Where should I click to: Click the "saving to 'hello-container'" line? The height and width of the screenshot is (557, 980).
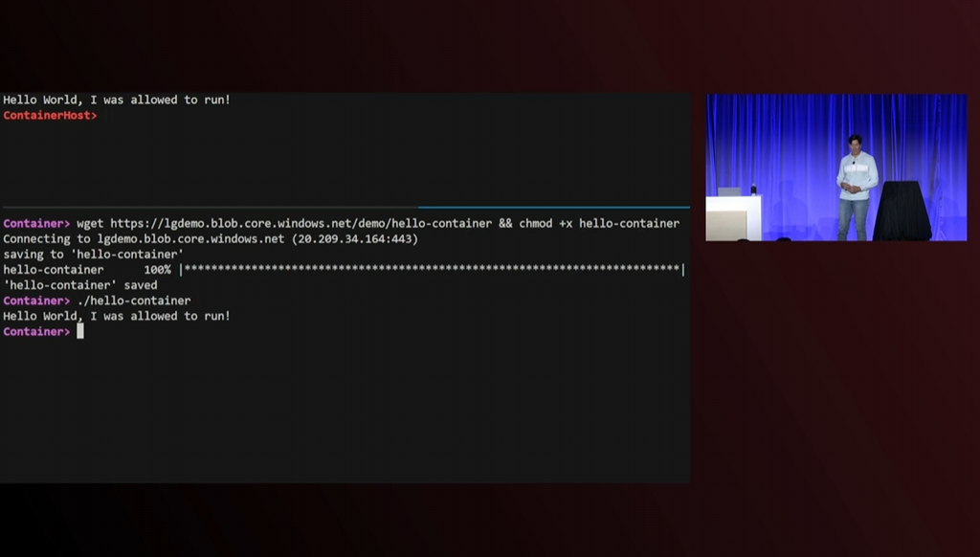93,255
